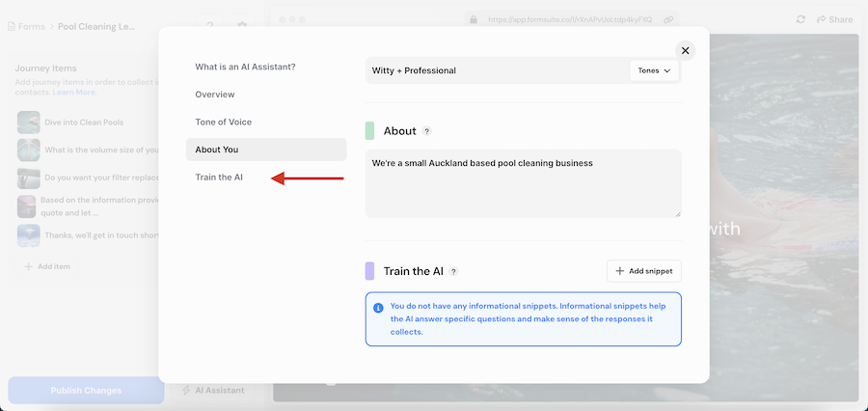Select the About You menu item
The image size is (868, 411).
tap(217, 150)
